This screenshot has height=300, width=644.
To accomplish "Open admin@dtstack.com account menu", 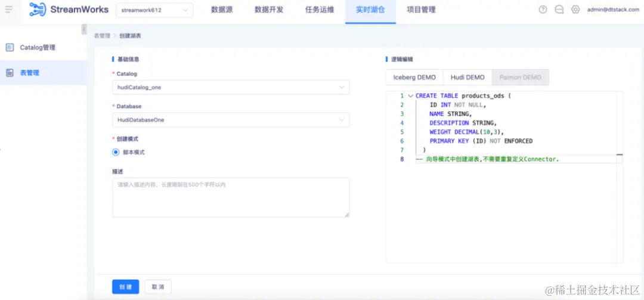I will [x=613, y=10].
